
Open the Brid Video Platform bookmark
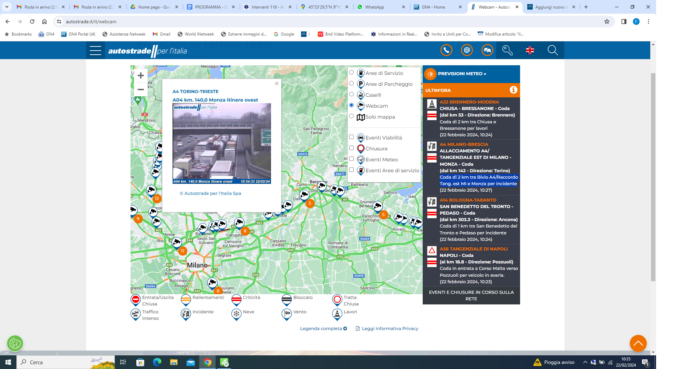point(340,34)
